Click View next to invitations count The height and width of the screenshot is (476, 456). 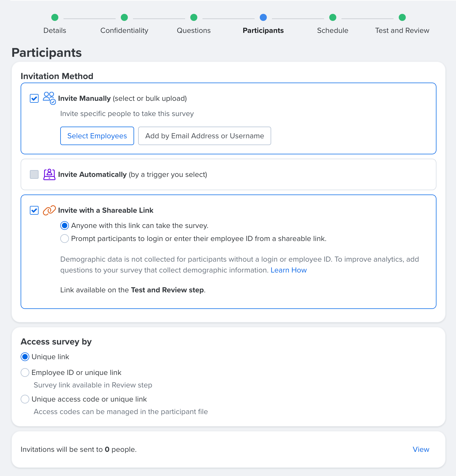421,449
